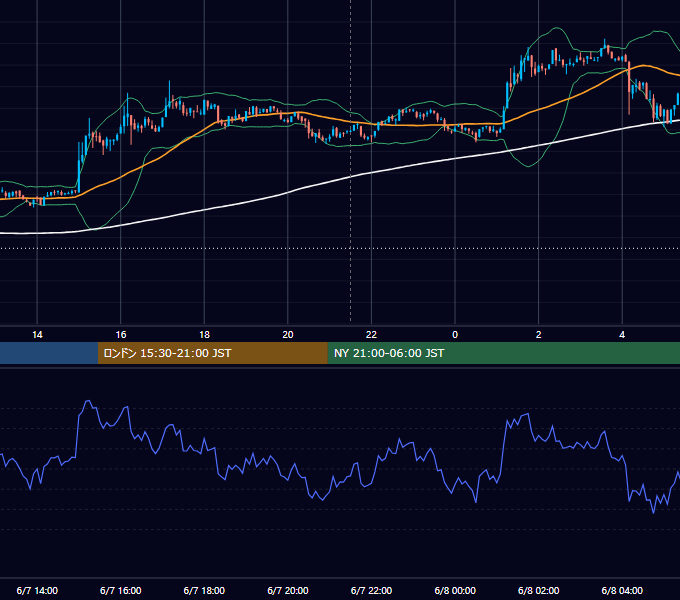The height and width of the screenshot is (600, 680).
Task: Click the 6/7 14:00 date label
Action: pyautogui.click(x=37, y=590)
